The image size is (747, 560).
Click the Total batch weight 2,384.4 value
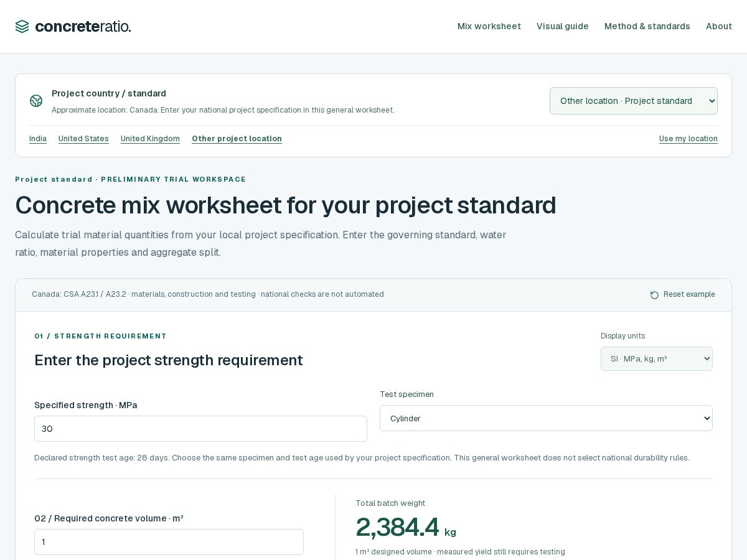(397, 527)
